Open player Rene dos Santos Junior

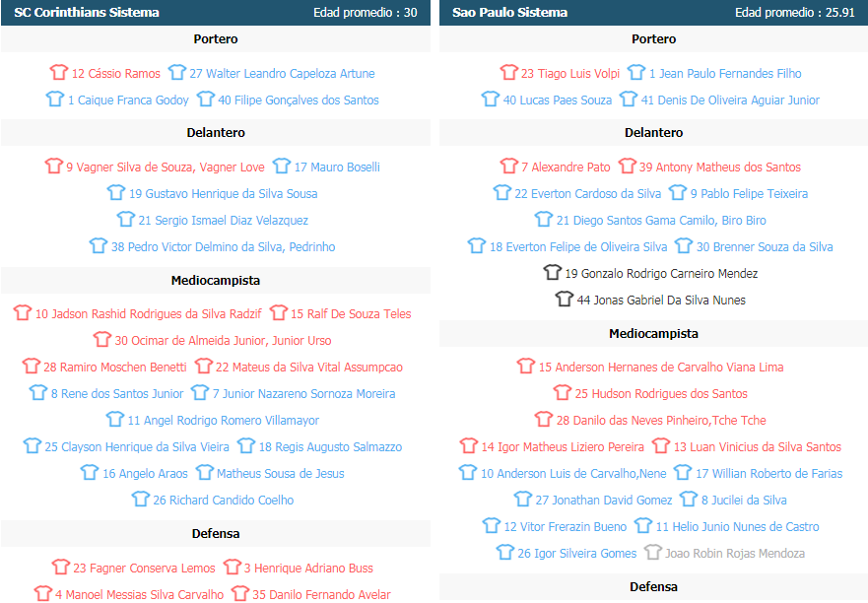(x=117, y=394)
